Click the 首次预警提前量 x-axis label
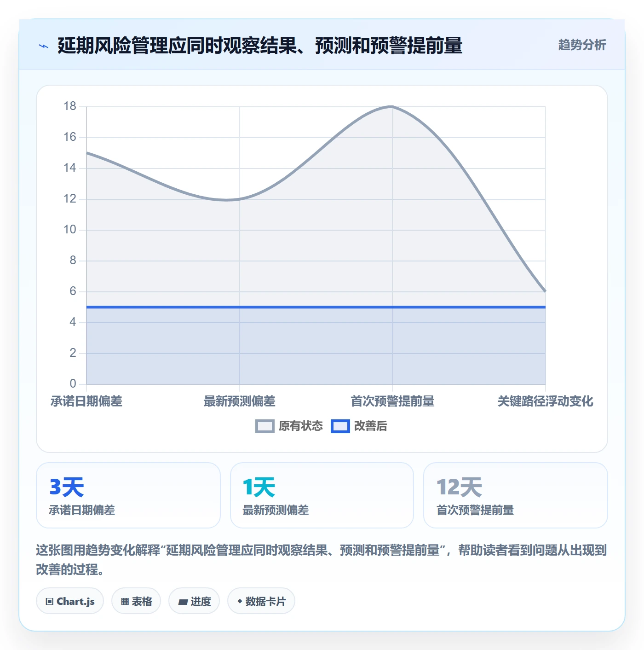 (x=392, y=401)
